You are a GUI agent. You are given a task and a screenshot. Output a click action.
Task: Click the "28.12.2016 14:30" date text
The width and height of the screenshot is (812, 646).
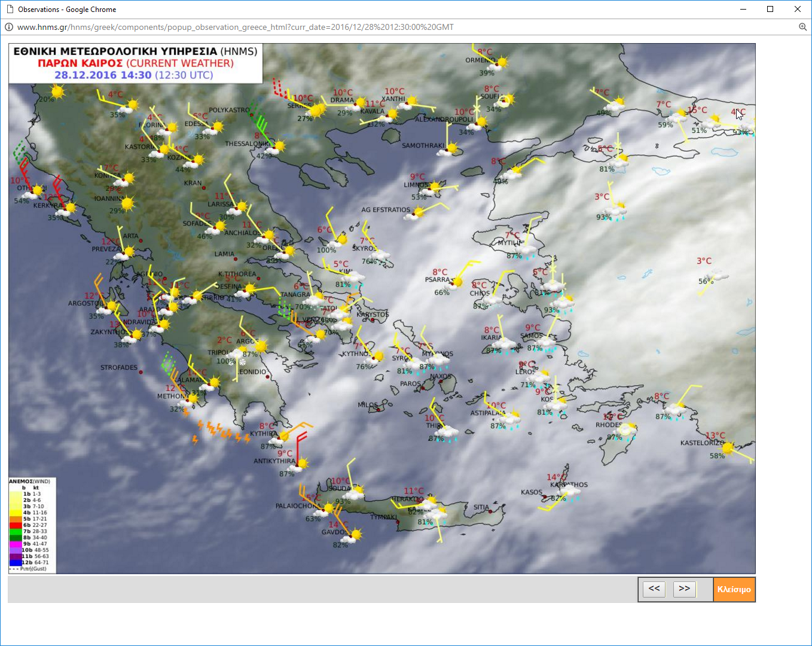click(103, 75)
